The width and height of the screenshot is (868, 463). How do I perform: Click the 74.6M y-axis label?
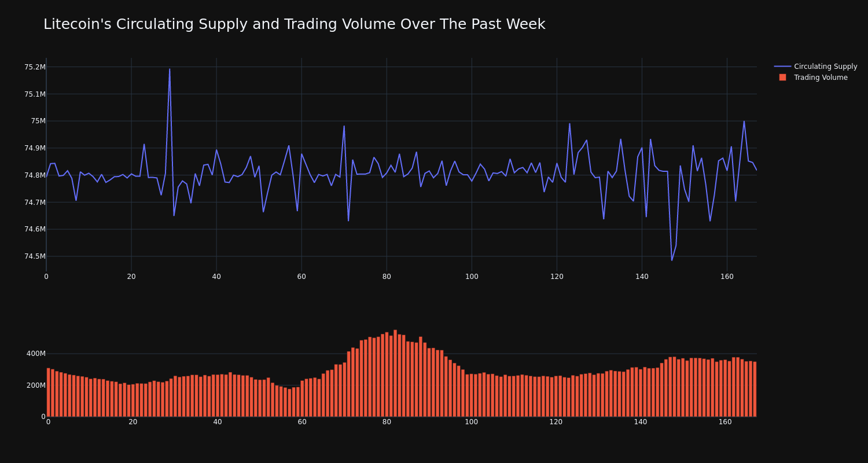(x=35, y=229)
